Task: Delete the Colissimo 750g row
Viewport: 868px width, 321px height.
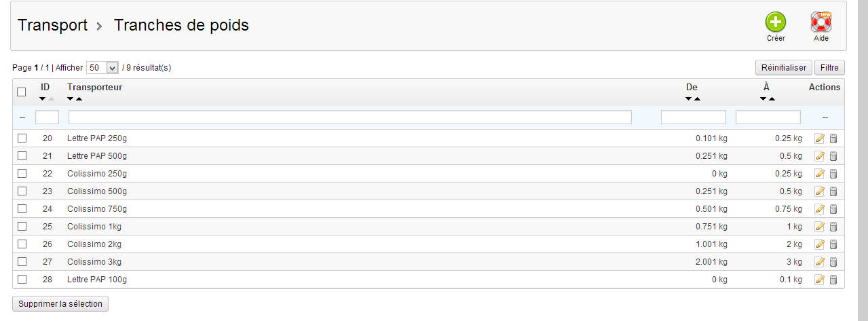Action: pos(833,209)
